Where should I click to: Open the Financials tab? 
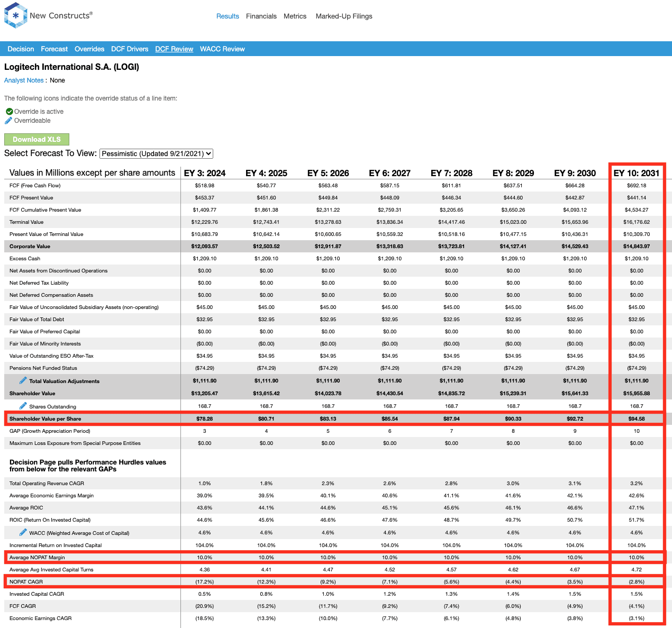[x=261, y=16]
